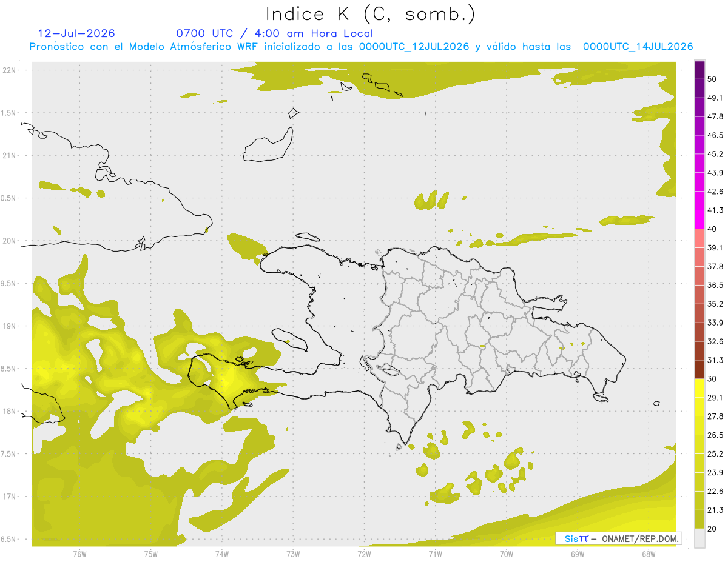Viewport: 728px width, 562px height.
Task: Click the '68W' longitude label
Action: coord(649,554)
